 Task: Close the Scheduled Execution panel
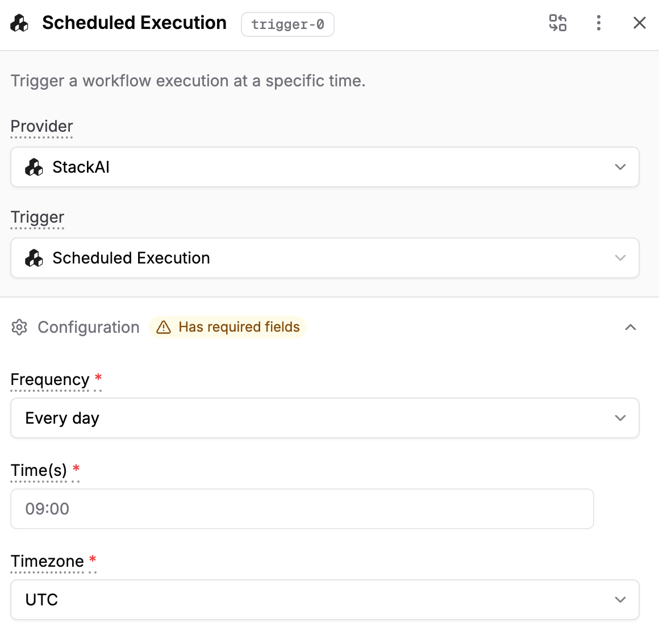pos(639,23)
